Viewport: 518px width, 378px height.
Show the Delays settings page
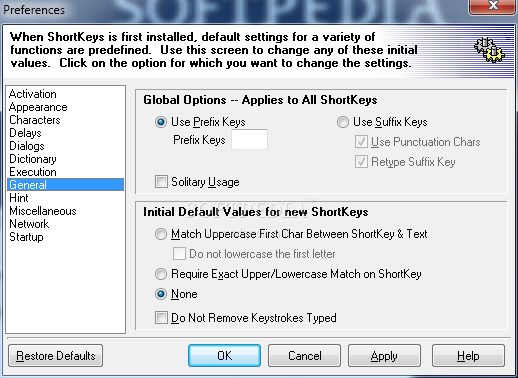(x=25, y=133)
